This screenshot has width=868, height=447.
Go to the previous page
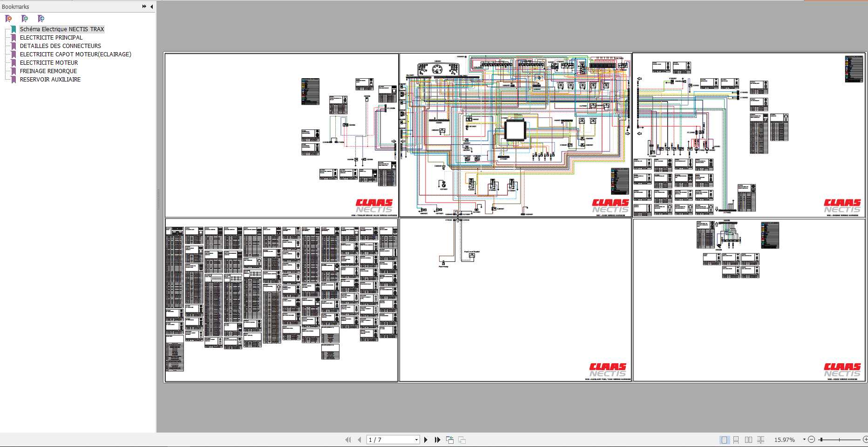[359, 440]
